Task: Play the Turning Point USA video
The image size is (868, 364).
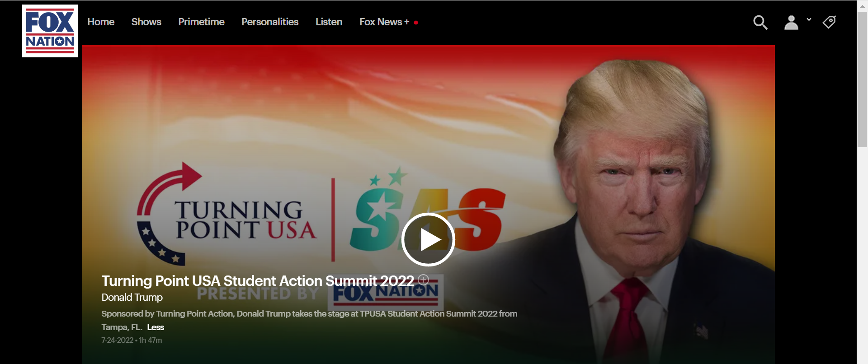Action: [x=428, y=239]
